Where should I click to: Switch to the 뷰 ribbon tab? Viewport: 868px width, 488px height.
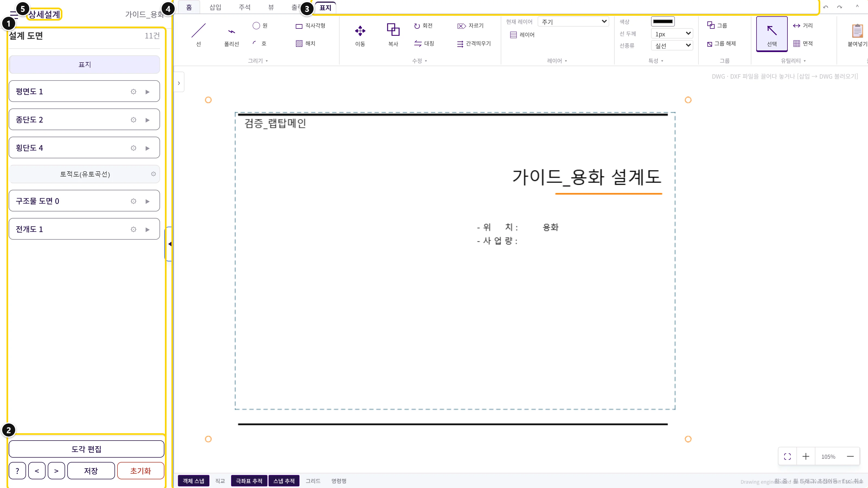pyautogui.click(x=271, y=7)
